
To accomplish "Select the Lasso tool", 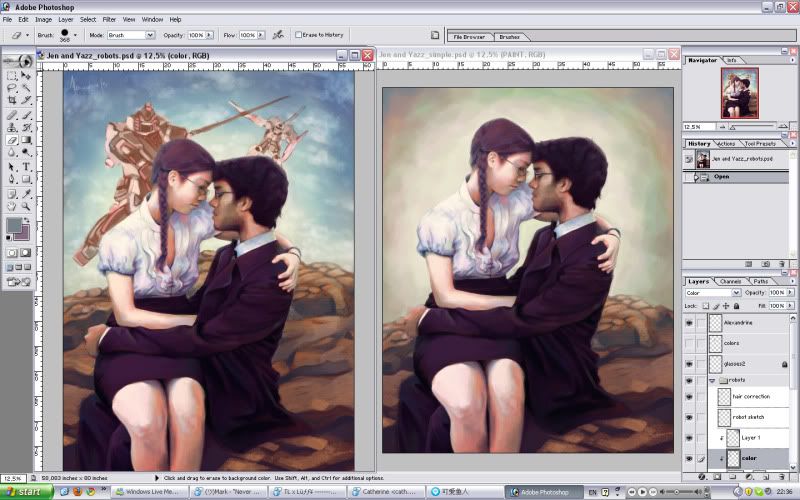I will pyautogui.click(x=12, y=88).
